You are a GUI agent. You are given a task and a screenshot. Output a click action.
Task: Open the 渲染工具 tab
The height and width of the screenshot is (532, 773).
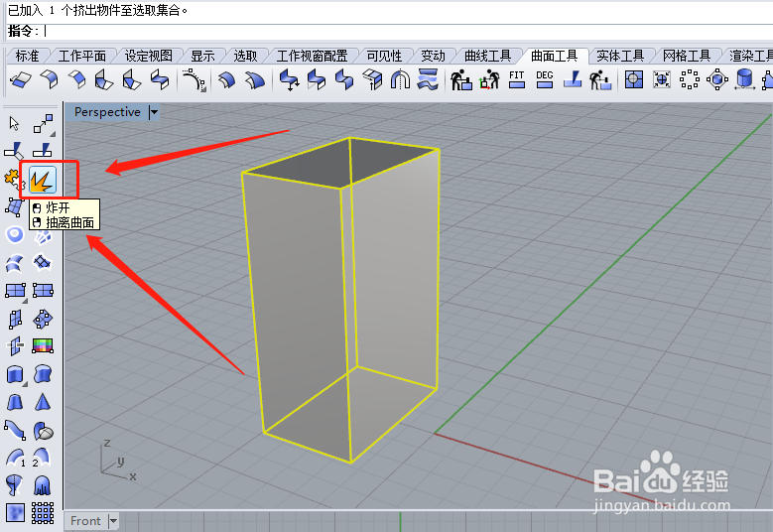click(750, 56)
